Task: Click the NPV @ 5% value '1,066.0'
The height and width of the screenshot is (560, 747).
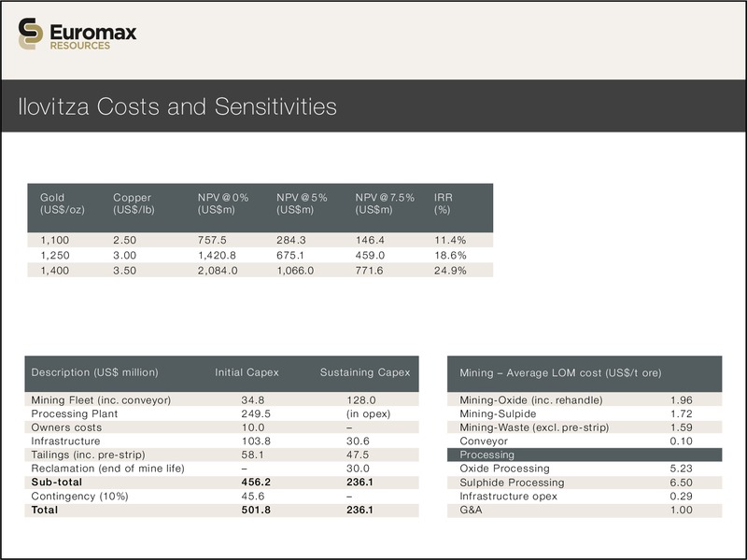Action: coord(295,271)
